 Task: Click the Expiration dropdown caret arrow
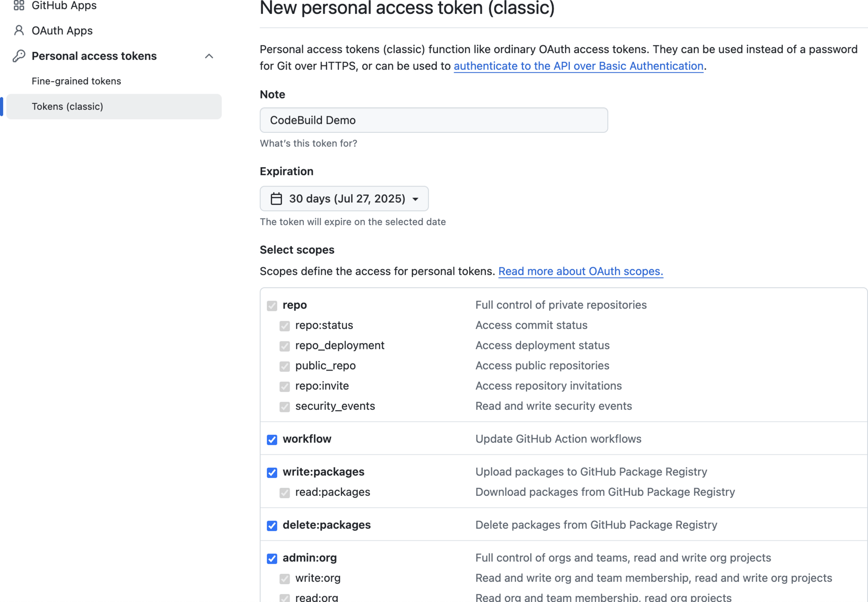click(415, 199)
